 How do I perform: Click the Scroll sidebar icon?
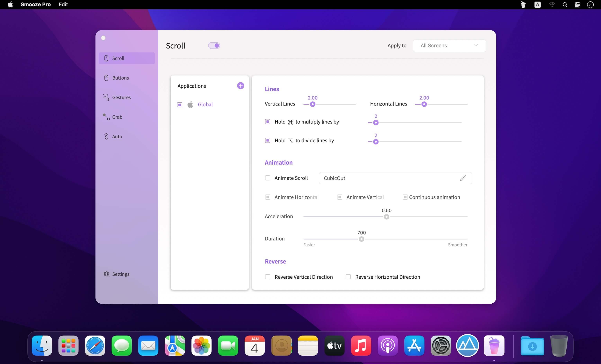(x=106, y=58)
